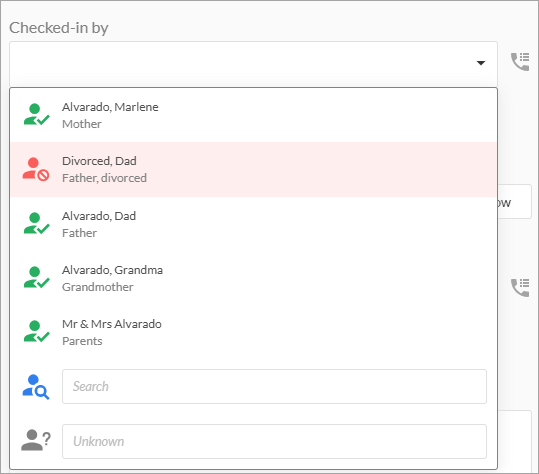
Task: Click the Search input field
Action: 274,386
